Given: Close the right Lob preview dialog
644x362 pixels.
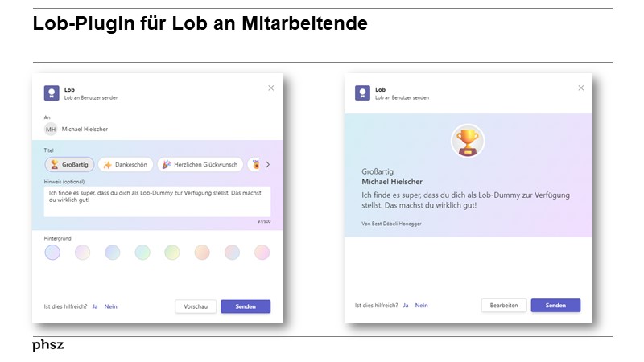Looking at the screenshot, I should tap(581, 88).
